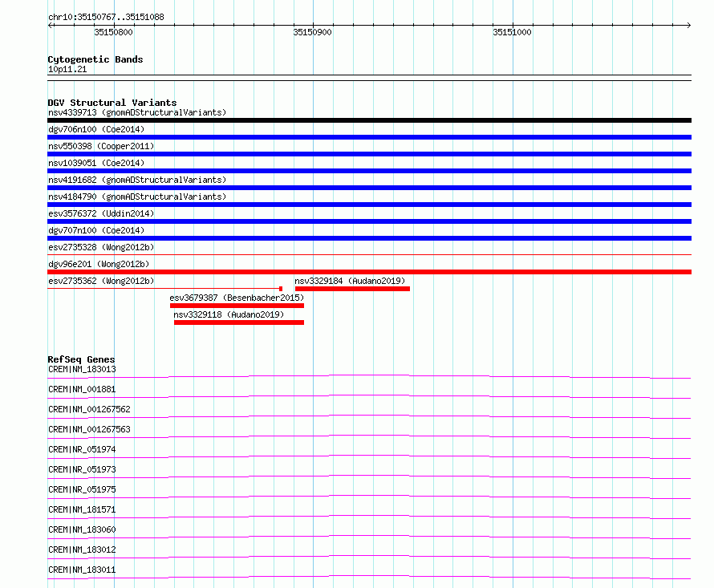Open transcript CREM|NM_181571
Viewport: 714px width, 588px height.
coord(82,509)
